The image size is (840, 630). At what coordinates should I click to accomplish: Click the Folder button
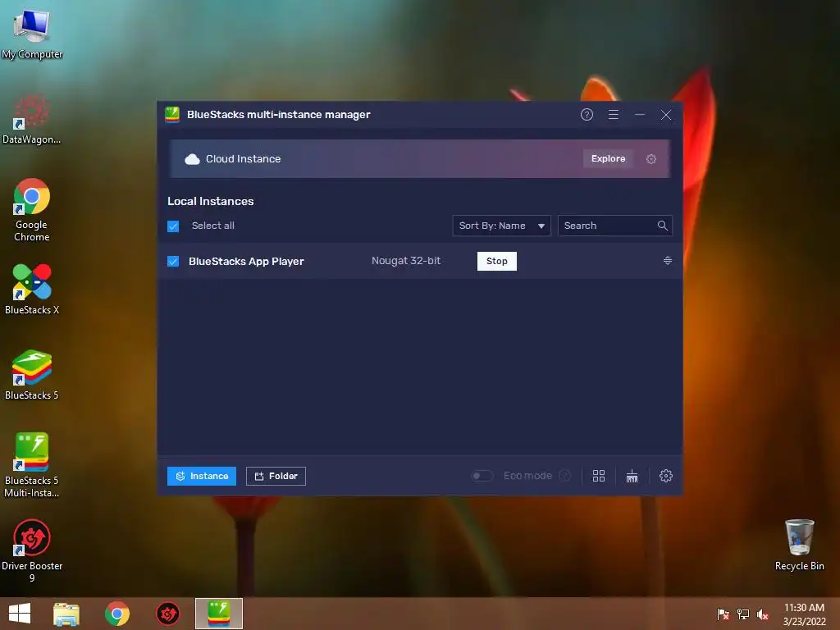click(x=276, y=476)
